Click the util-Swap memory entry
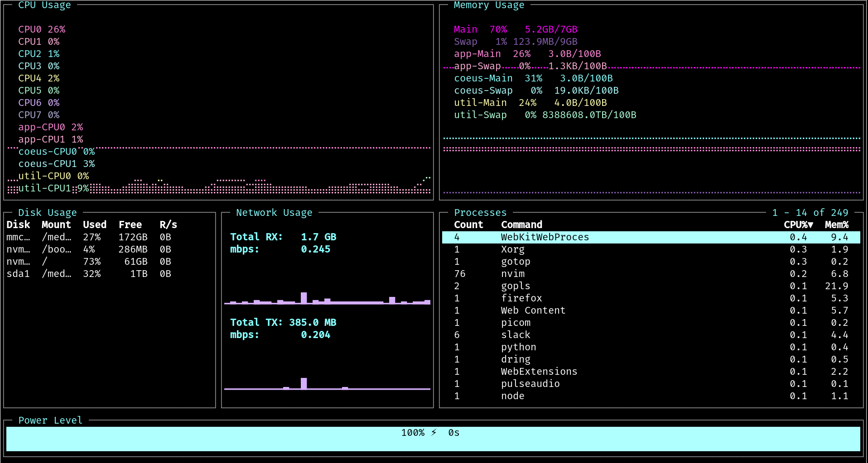Viewport: 868px width, 463px height. point(545,115)
